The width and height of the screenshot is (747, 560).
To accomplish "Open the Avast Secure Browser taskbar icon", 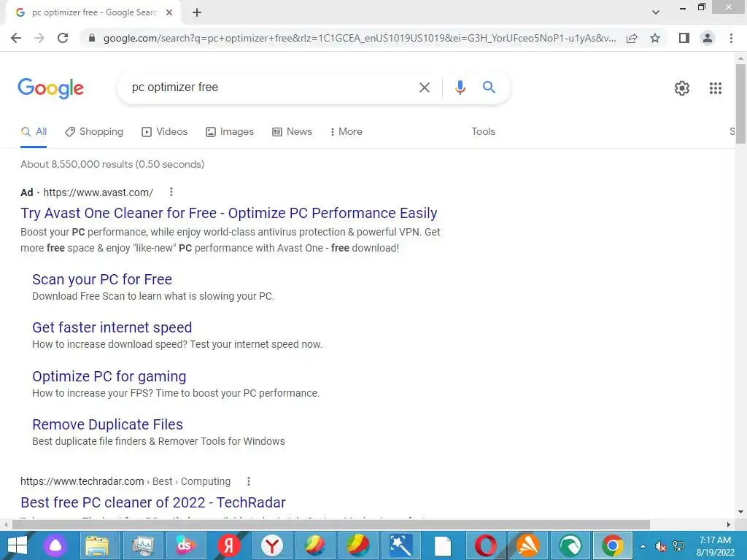I will pyautogui.click(x=528, y=545).
